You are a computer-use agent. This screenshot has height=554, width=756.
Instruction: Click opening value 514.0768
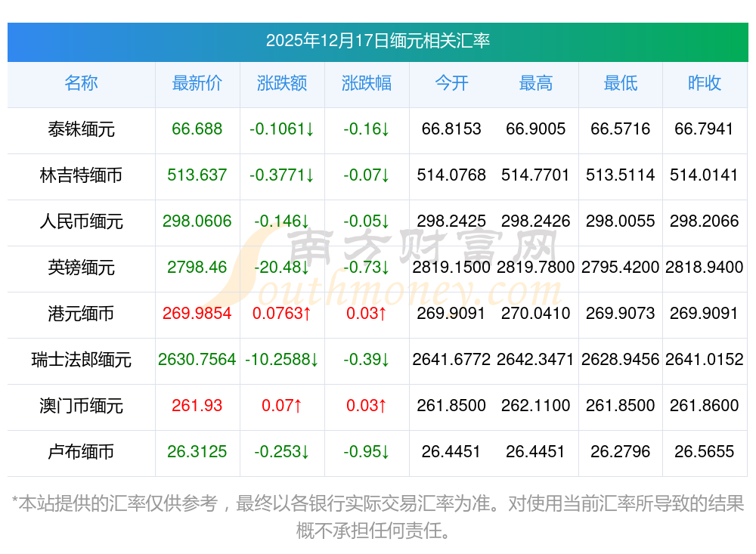(x=451, y=175)
